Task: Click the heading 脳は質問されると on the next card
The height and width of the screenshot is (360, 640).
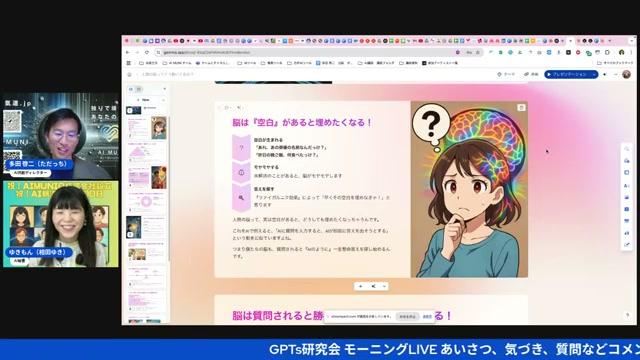Action: [x=278, y=316]
